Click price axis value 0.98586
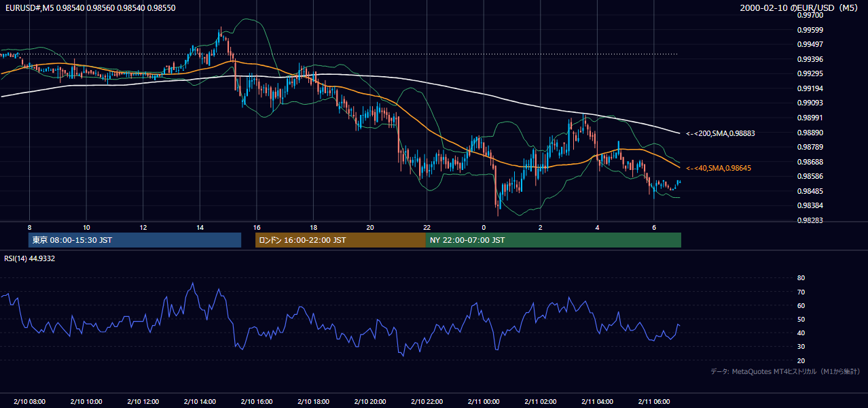Viewport: 868px width, 408px height. click(x=810, y=176)
